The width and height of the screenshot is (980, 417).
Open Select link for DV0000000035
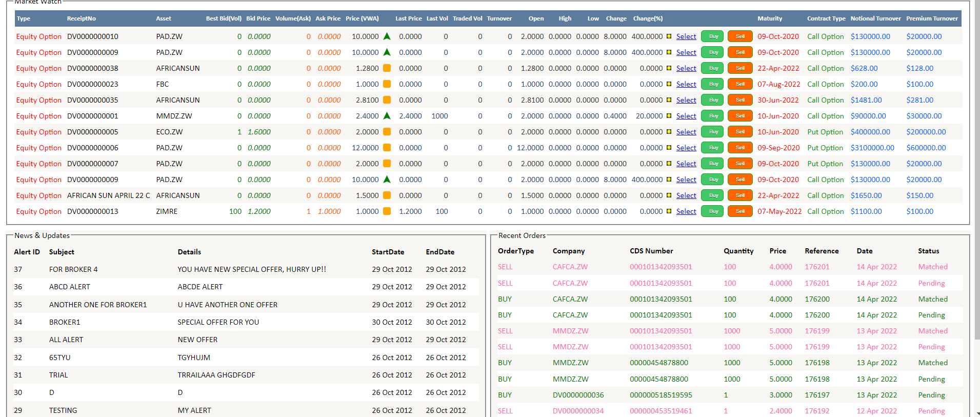pyautogui.click(x=686, y=100)
